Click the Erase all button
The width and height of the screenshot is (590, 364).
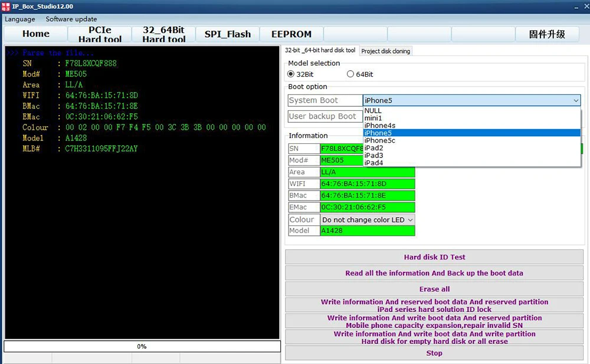(434, 289)
